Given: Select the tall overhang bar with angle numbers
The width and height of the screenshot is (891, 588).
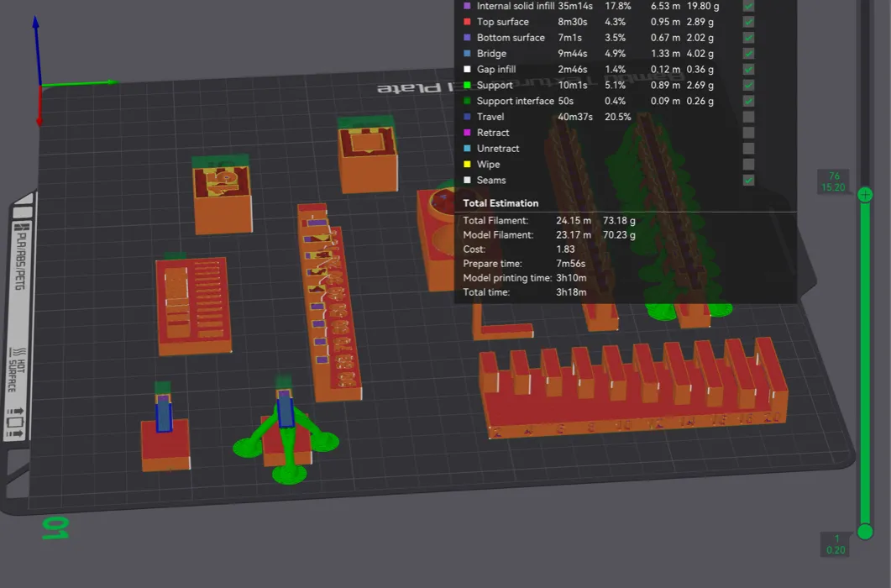Looking at the screenshot, I should click(329, 304).
